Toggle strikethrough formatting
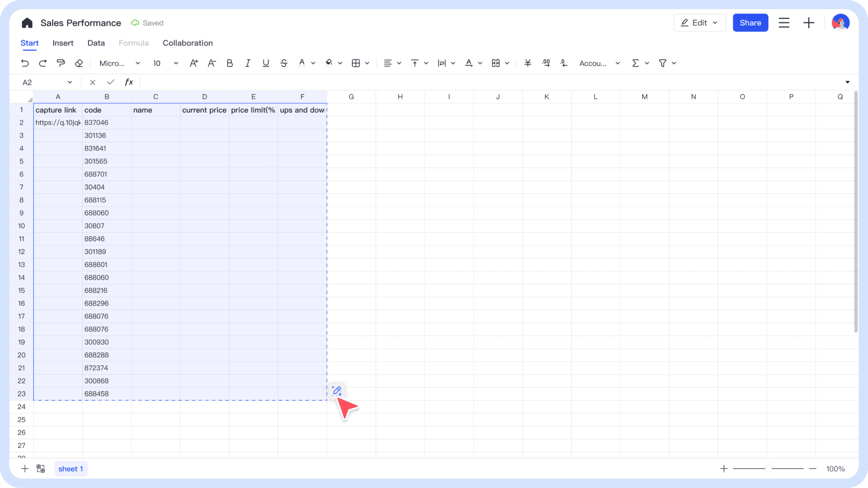The height and width of the screenshot is (488, 868). (x=284, y=63)
